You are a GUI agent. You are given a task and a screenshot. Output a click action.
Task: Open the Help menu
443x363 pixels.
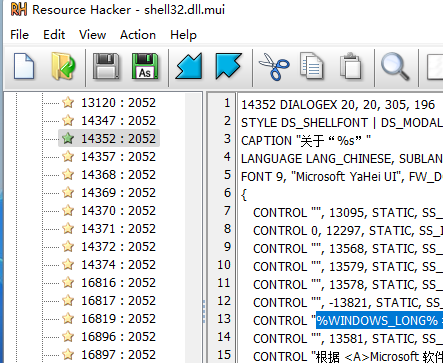(183, 35)
